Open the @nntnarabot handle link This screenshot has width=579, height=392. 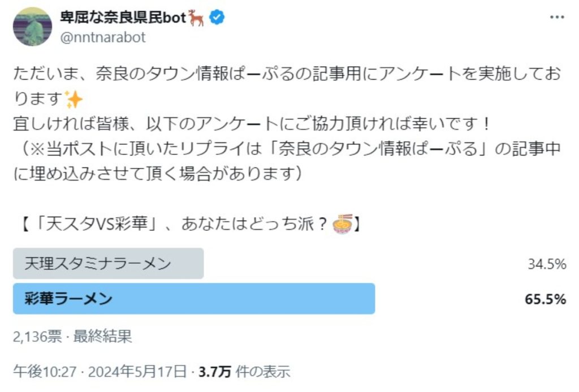[x=103, y=37]
